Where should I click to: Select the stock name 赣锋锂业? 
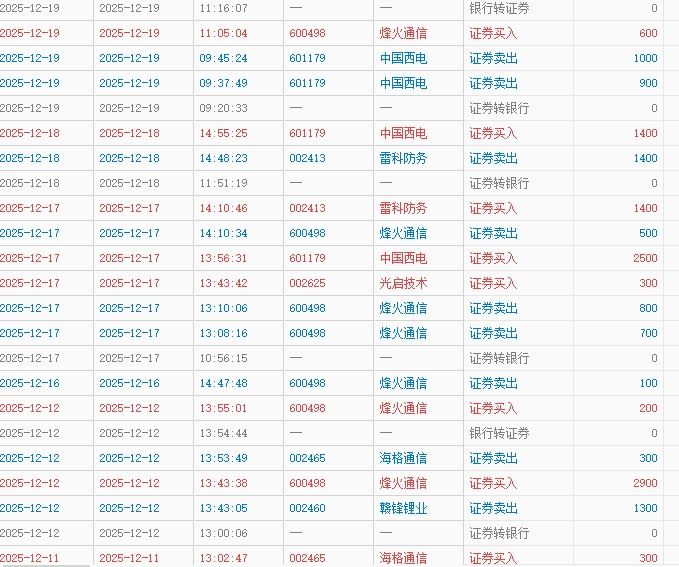(403, 509)
